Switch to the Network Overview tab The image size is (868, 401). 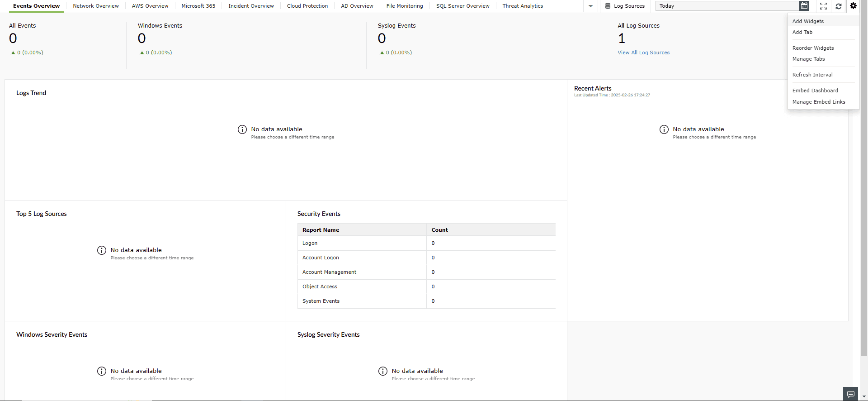[96, 6]
